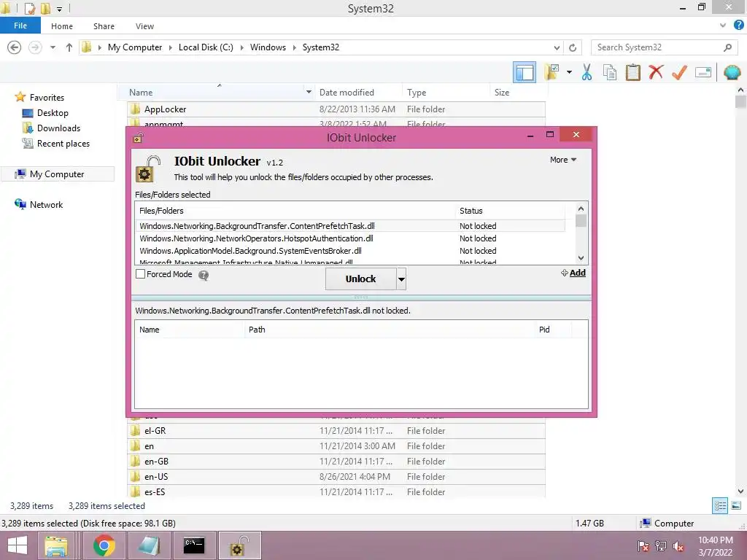Switch to details view icon
Screen dimensions: 747x560
click(720, 506)
